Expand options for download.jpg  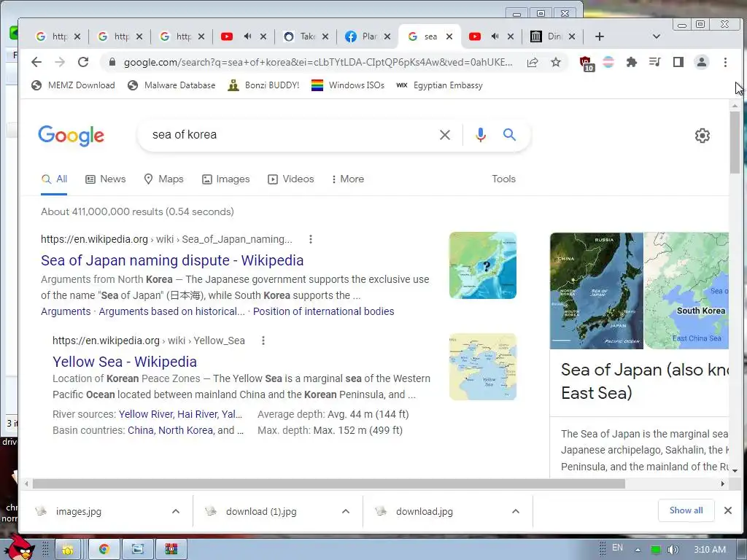(516, 511)
